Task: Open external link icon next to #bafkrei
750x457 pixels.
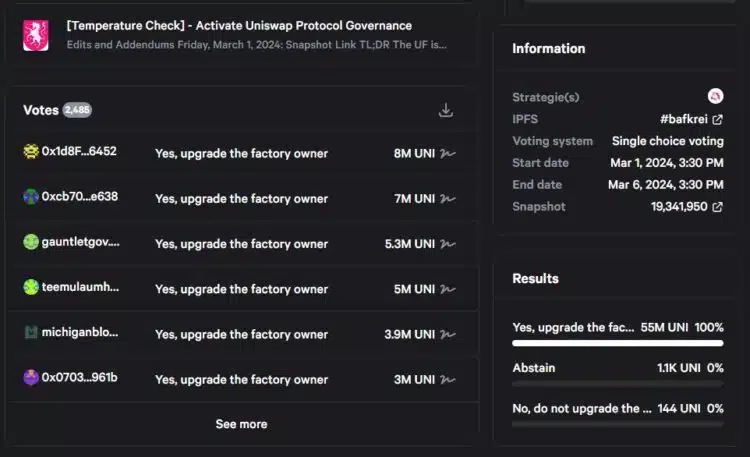Action: click(717, 119)
